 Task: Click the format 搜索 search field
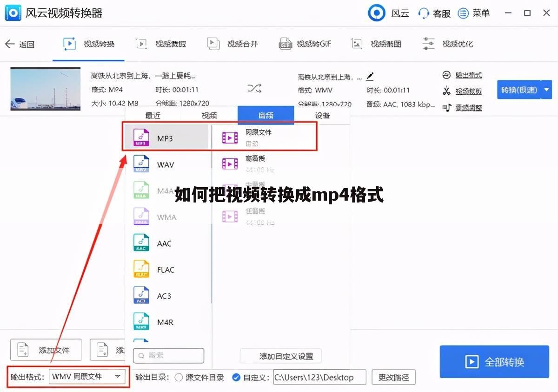[168, 356]
